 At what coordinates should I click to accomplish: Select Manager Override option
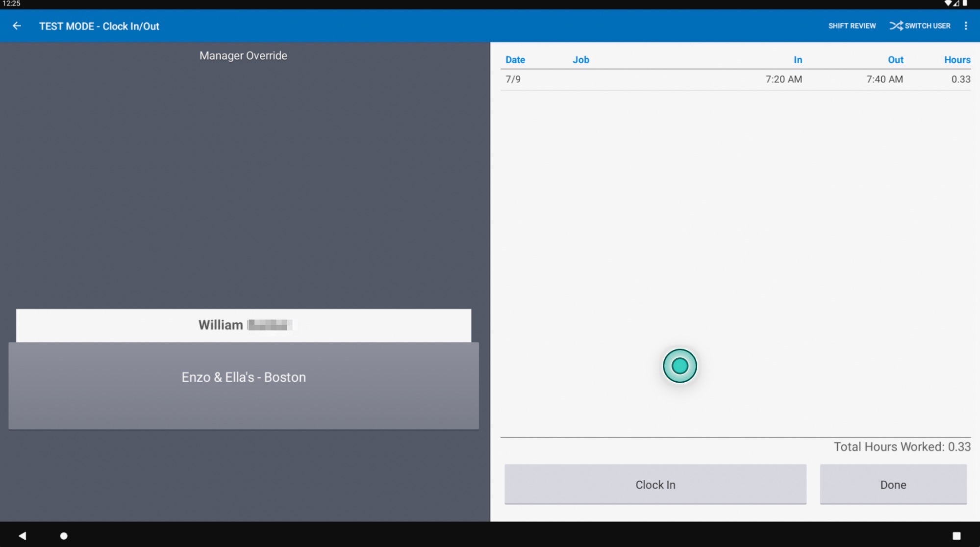click(x=243, y=56)
